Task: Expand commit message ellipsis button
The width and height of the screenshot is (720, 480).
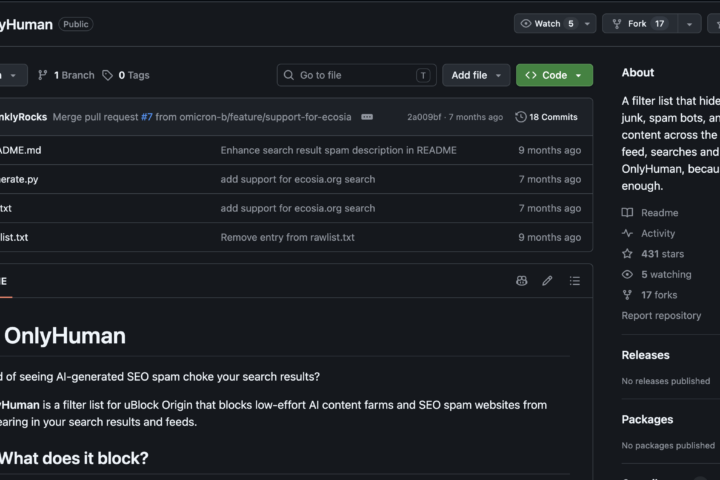Action: 367,117
